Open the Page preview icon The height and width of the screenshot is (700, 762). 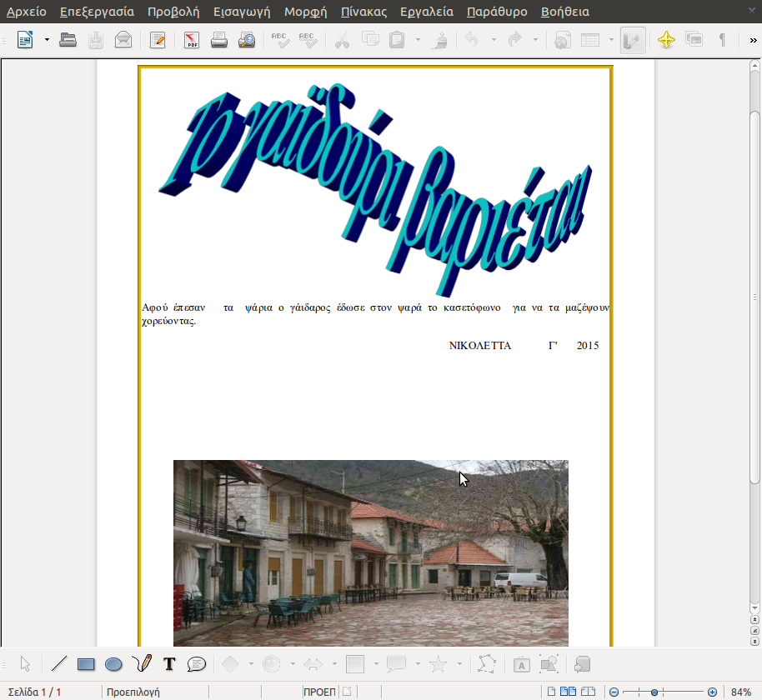(x=247, y=40)
